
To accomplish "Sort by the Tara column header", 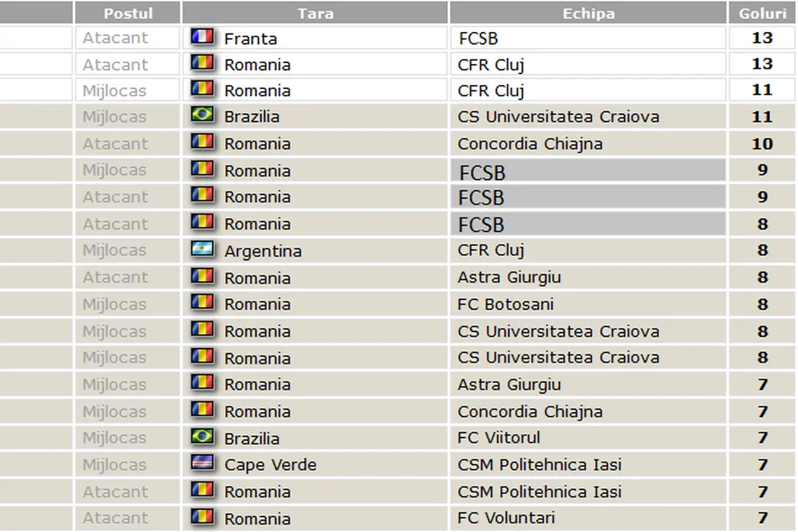I will click(x=315, y=13).
